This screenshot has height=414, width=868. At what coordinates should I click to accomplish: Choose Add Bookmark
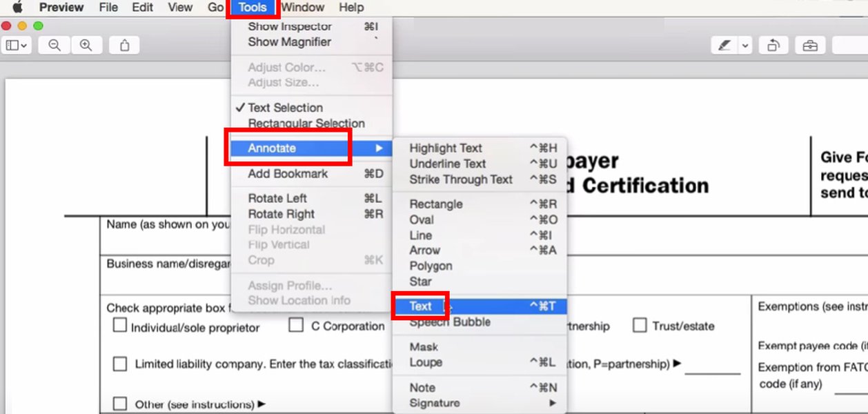point(311,174)
